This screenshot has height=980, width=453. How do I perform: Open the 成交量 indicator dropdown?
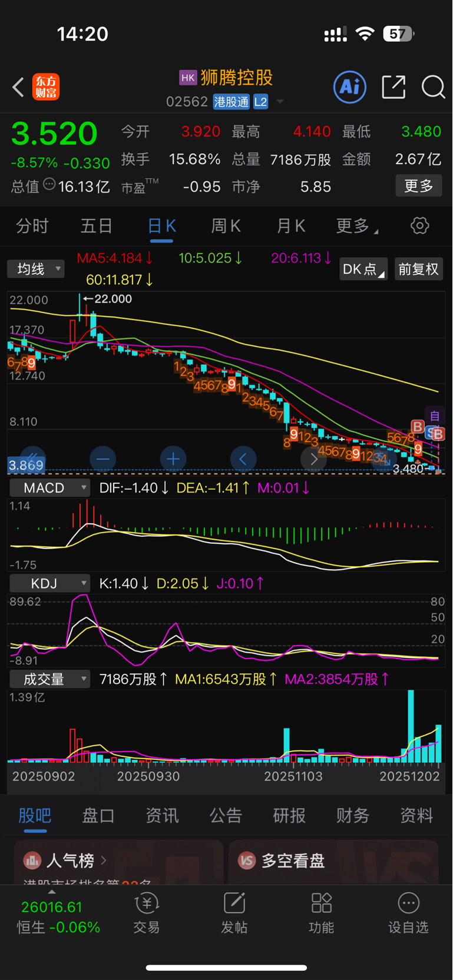click(x=50, y=679)
